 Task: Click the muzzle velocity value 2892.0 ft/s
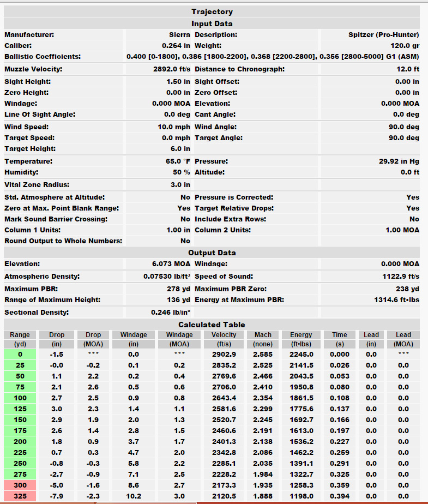click(172, 69)
